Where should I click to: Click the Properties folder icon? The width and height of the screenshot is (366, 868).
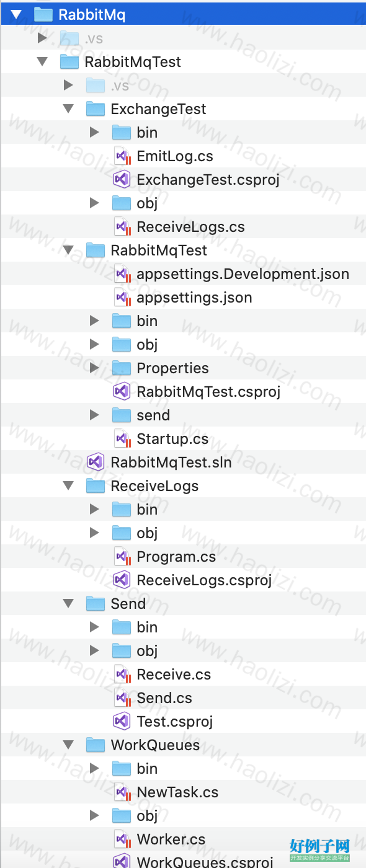[x=122, y=368]
